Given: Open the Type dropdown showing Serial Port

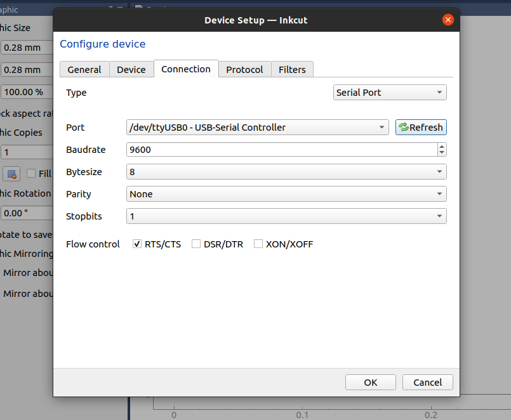Looking at the screenshot, I should pyautogui.click(x=390, y=93).
